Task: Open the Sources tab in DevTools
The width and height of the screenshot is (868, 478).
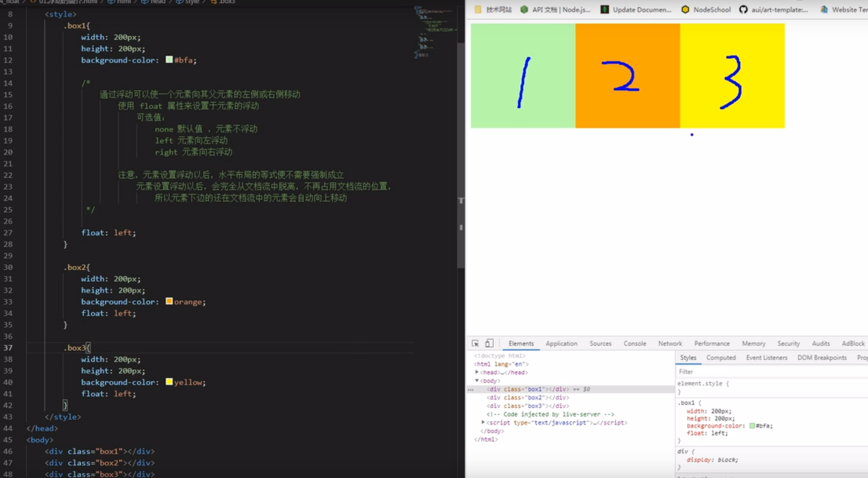Action: pyautogui.click(x=601, y=344)
